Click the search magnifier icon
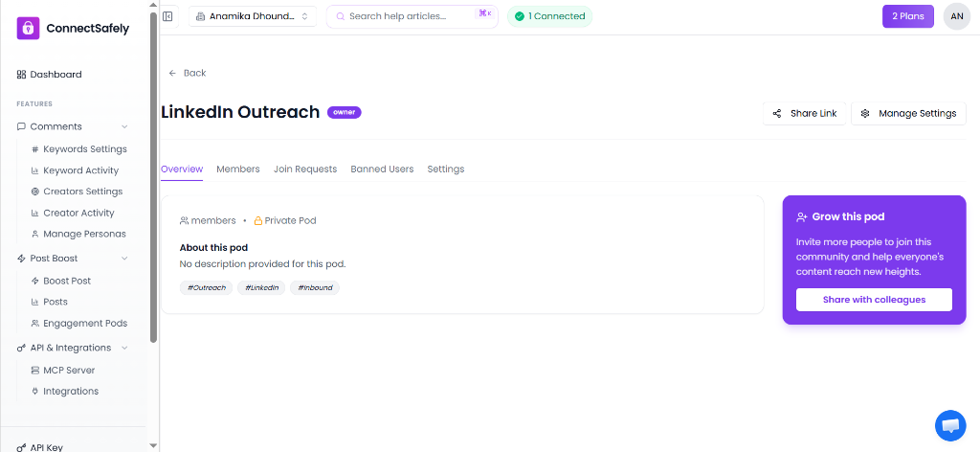 tap(341, 16)
